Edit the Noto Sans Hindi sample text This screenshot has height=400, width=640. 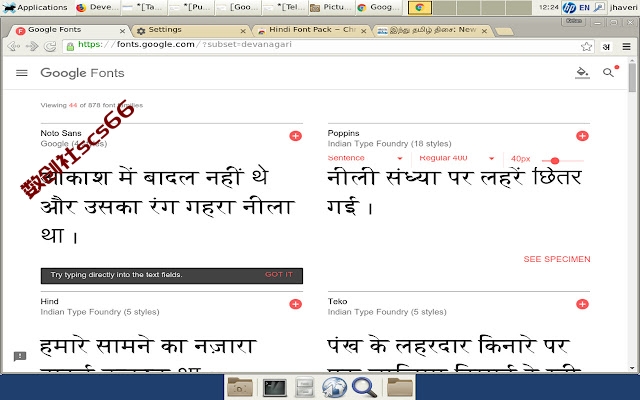pos(167,206)
